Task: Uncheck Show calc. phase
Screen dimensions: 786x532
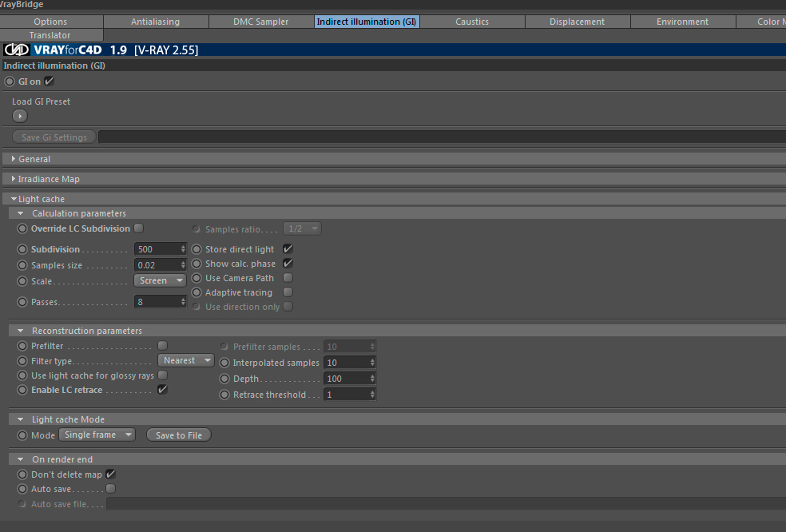Action: (x=288, y=264)
